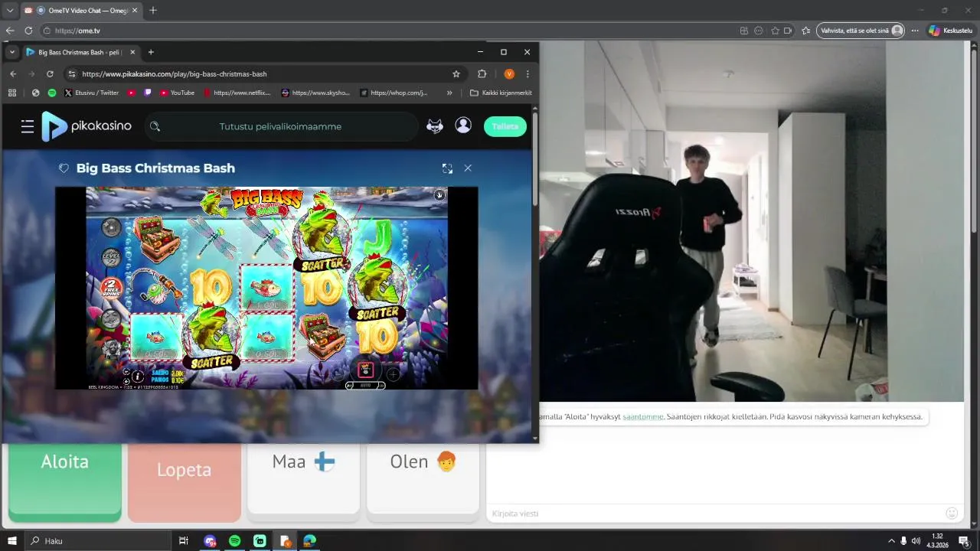Open a new tab in the Edge window
The width and height of the screenshot is (980, 551).
[x=153, y=10]
